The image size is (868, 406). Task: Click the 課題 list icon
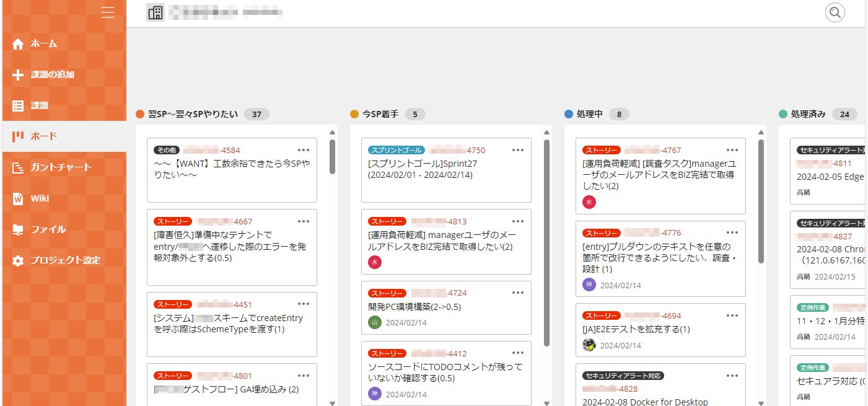tap(18, 105)
